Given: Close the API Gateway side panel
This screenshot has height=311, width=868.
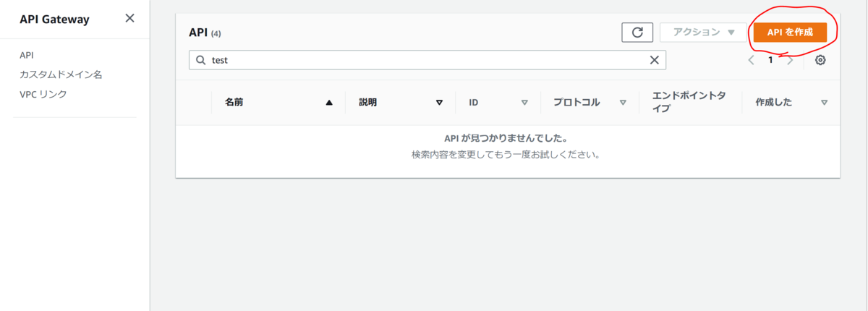Looking at the screenshot, I should (x=129, y=18).
